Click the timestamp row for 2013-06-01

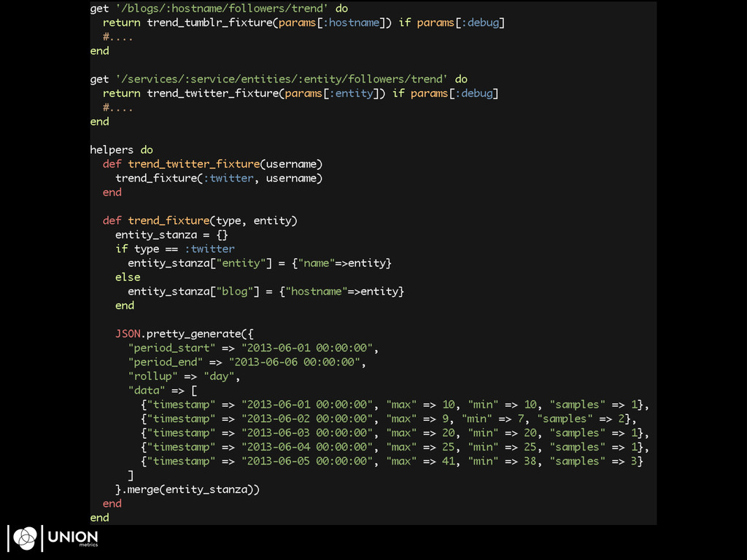coord(395,405)
